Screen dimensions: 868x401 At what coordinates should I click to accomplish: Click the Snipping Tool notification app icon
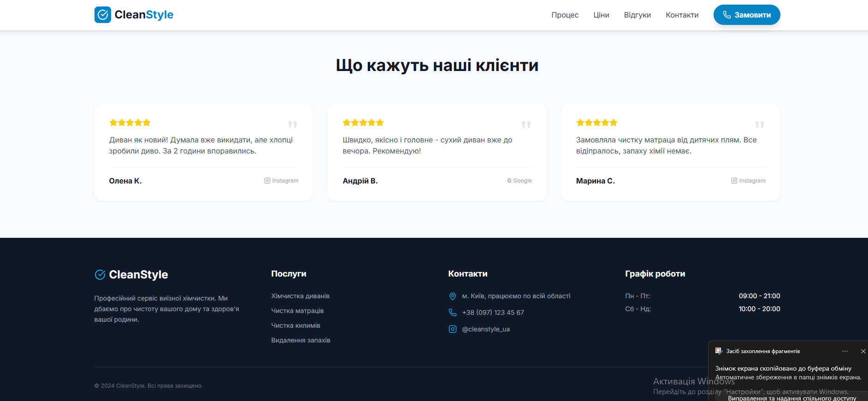719,351
